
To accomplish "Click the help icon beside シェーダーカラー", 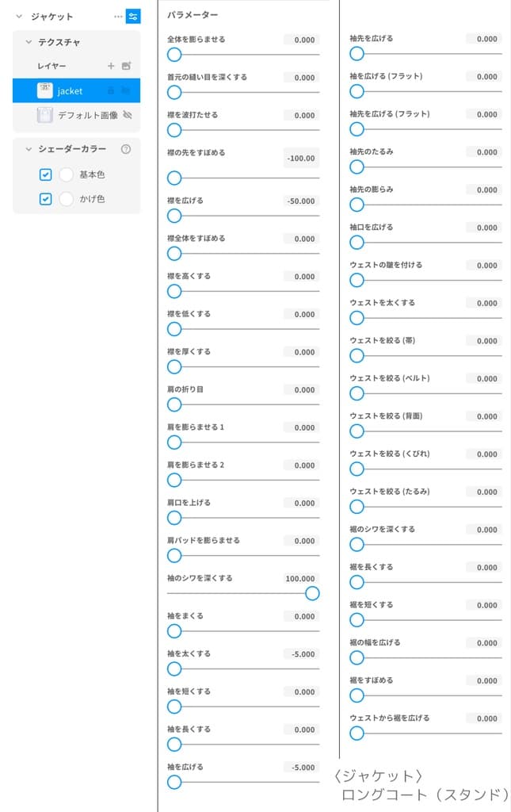I will click(x=125, y=148).
